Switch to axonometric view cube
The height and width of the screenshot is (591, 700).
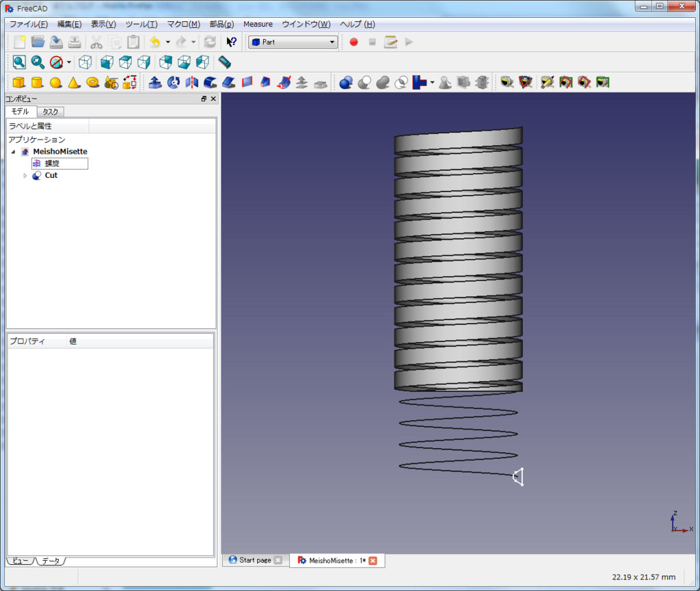pyautogui.click(x=85, y=62)
